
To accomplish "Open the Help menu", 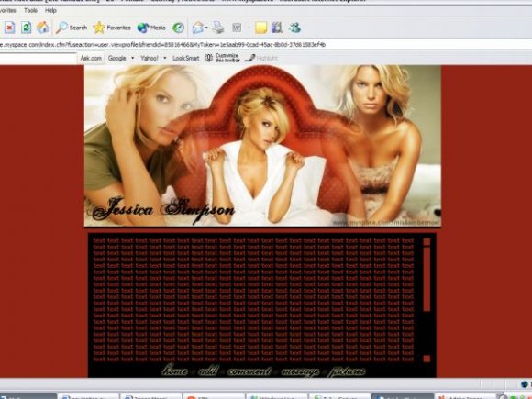I will 50,10.
